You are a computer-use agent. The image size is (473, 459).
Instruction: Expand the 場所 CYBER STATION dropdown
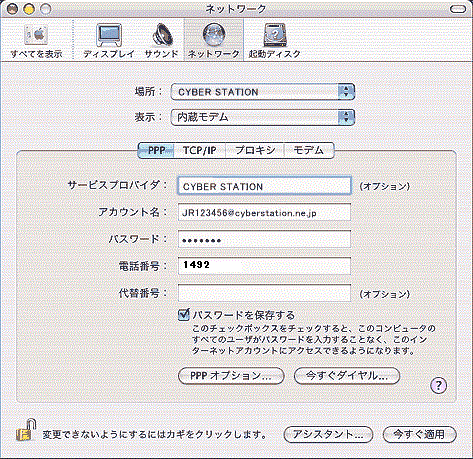[263, 92]
